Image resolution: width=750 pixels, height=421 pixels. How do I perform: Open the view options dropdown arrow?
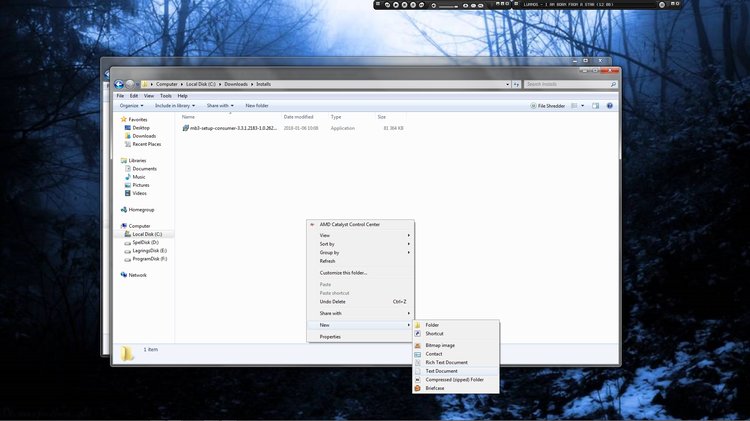(583, 106)
